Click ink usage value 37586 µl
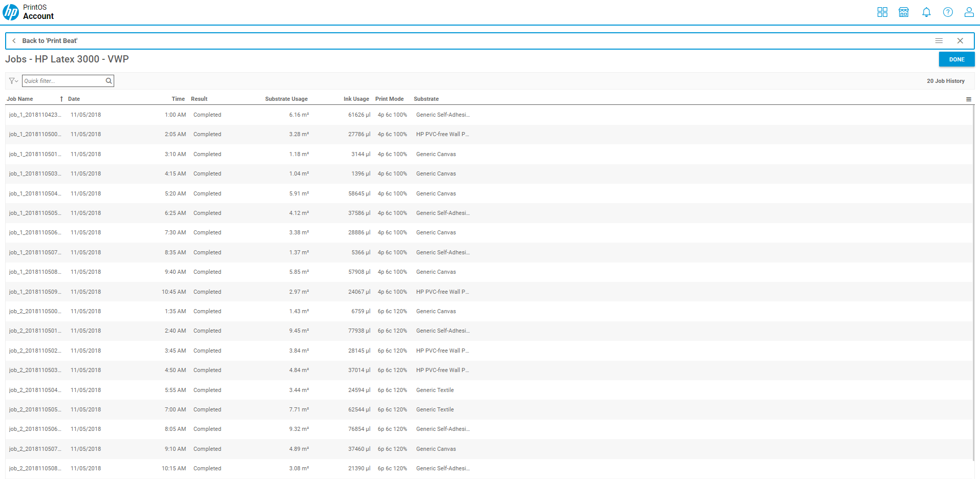 point(359,213)
